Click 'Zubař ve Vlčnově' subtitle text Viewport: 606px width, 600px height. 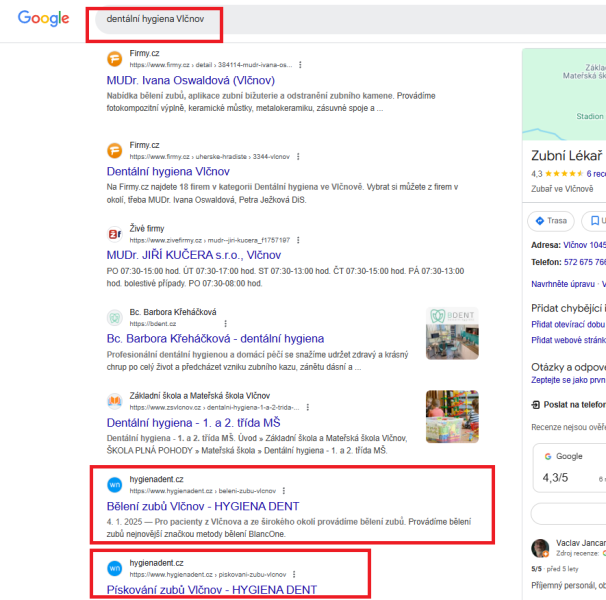(562, 189)
